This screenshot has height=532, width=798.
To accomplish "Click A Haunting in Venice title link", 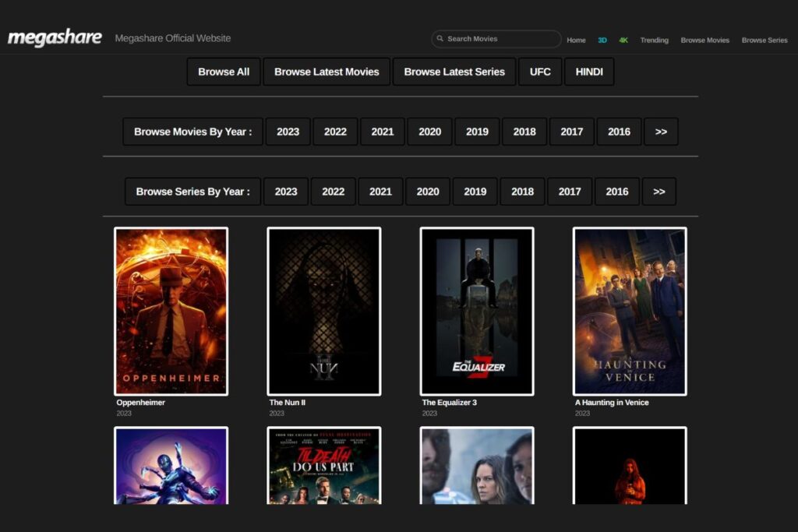I will coord(612,402).
